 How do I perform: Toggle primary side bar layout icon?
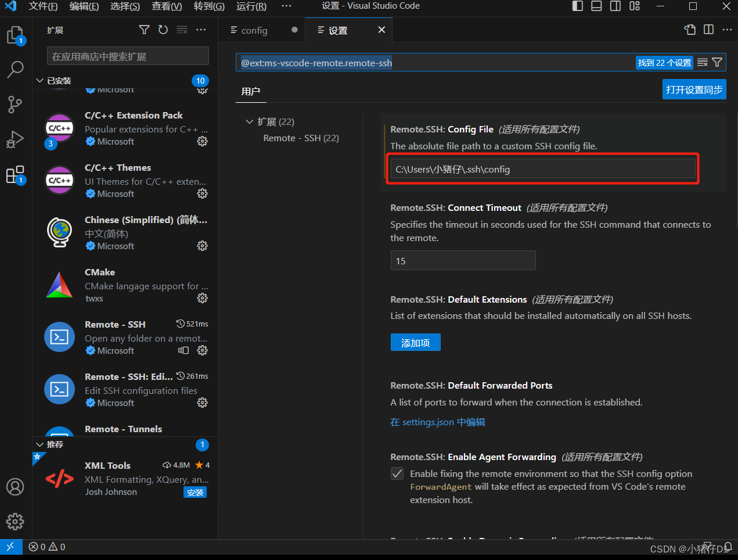pyautogui.click(x=578, y=6)
